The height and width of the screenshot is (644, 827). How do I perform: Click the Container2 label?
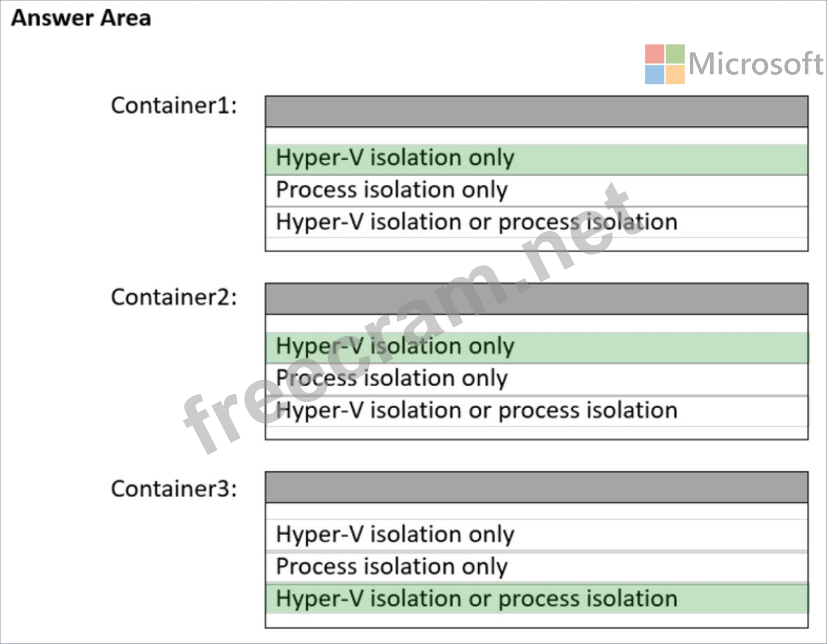tap(174, 297)
